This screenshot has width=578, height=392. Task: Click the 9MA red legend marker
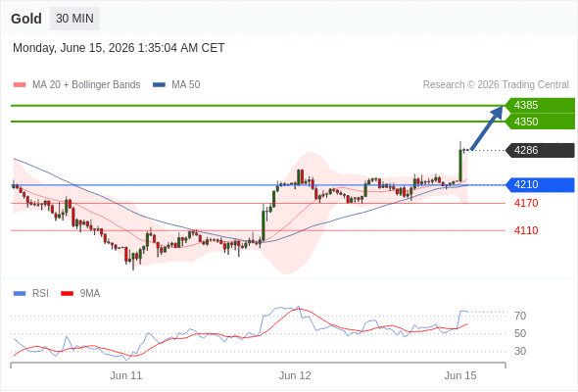(67, 294)
